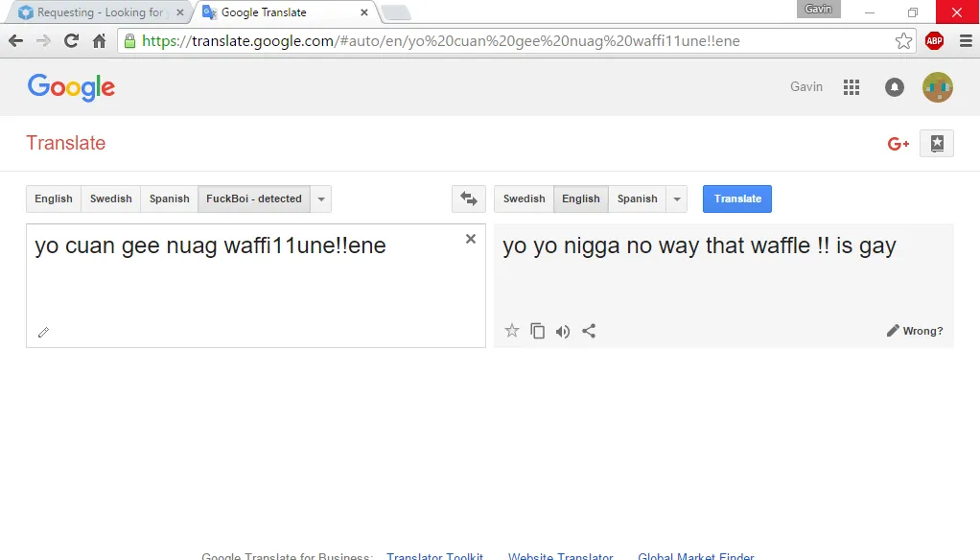Click the Gavin profile name link
Viewport: 980px width, 560px height.
tap(806, 87)
